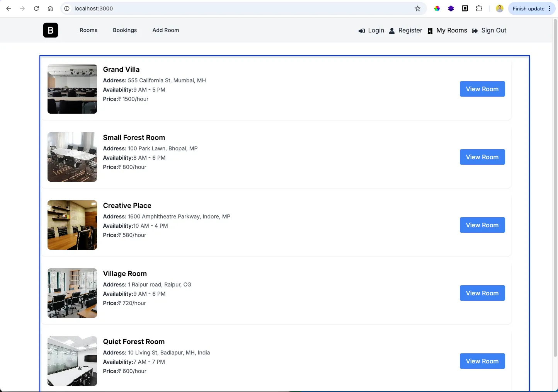
Task: Bookmark this page with the star icon
Action: click(418, 9)
